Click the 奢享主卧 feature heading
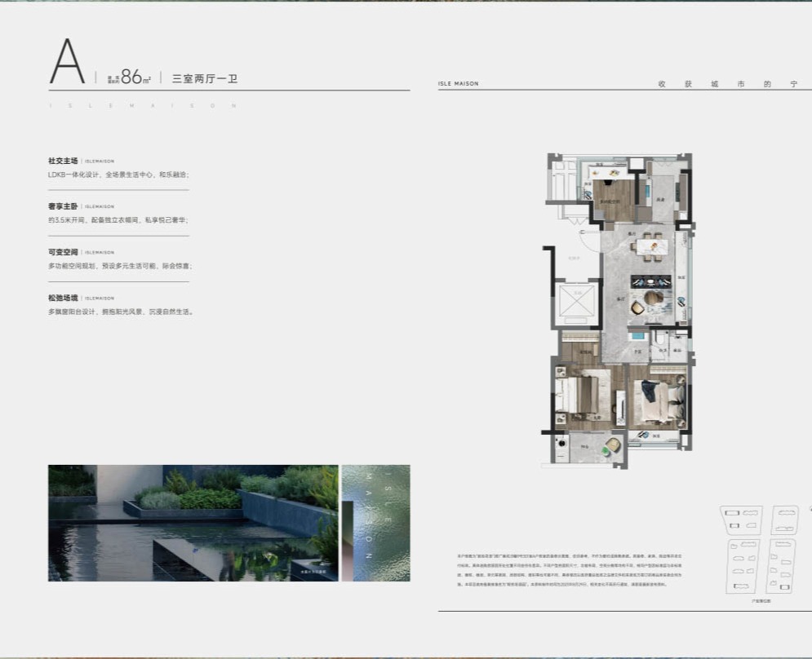The image size is (812, 659). 63,206
